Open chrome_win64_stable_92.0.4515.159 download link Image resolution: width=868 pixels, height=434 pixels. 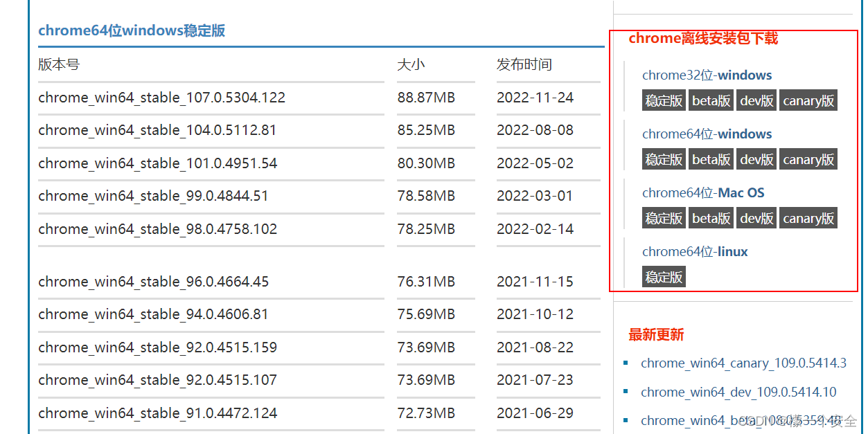(x=157, y=347)
